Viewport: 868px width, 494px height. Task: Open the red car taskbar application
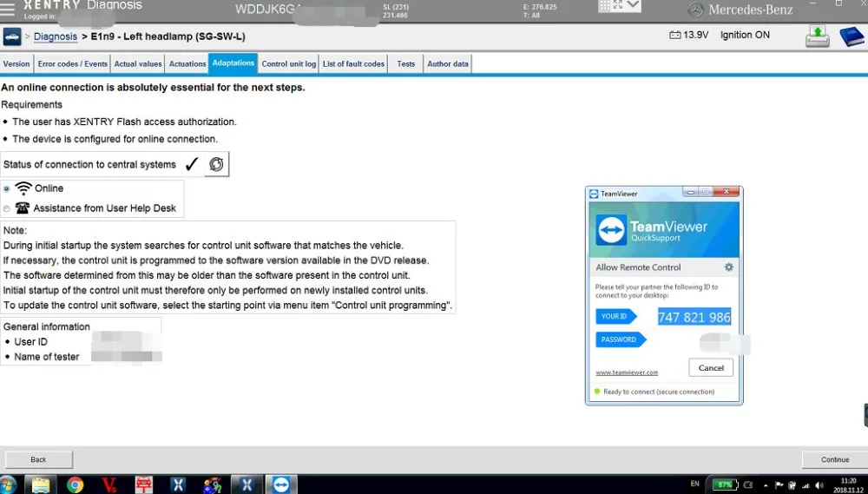143,485
